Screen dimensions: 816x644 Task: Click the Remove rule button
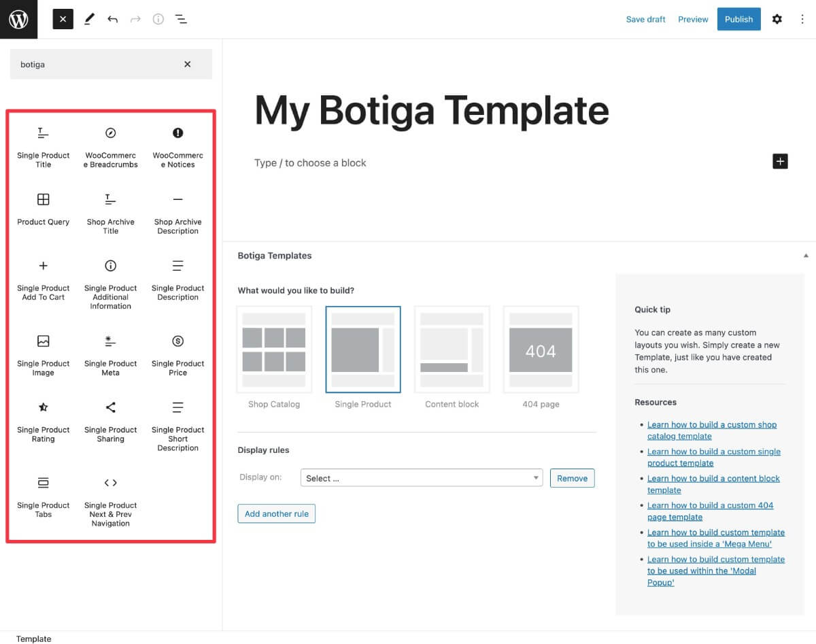coord(572,478)
